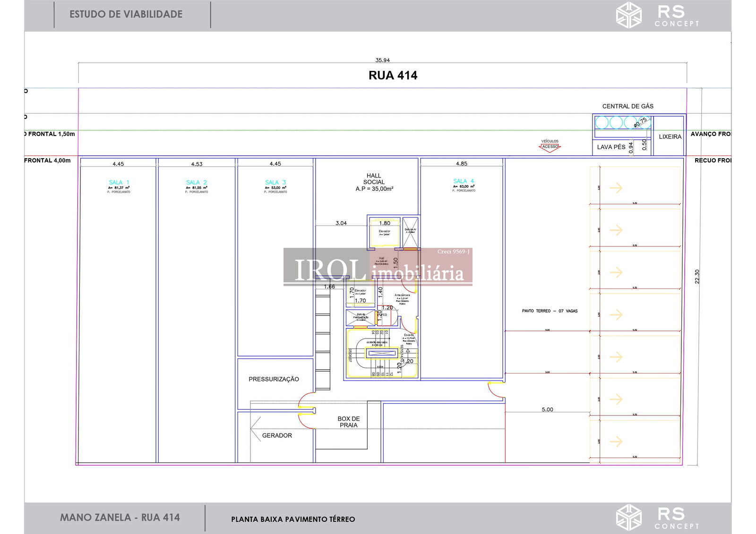The width and height of the screenshot is (756, 534).
Task: Click the RS Concept cube logo in top header
Action: tap(628, 15)
